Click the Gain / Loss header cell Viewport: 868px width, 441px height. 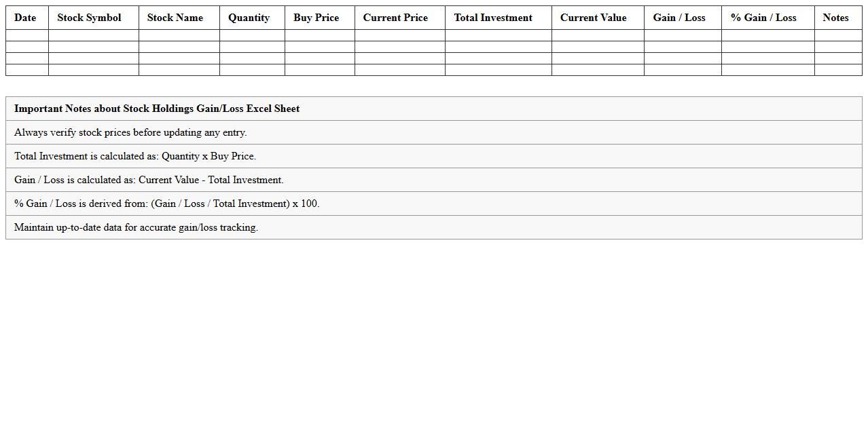pos(679,18)
